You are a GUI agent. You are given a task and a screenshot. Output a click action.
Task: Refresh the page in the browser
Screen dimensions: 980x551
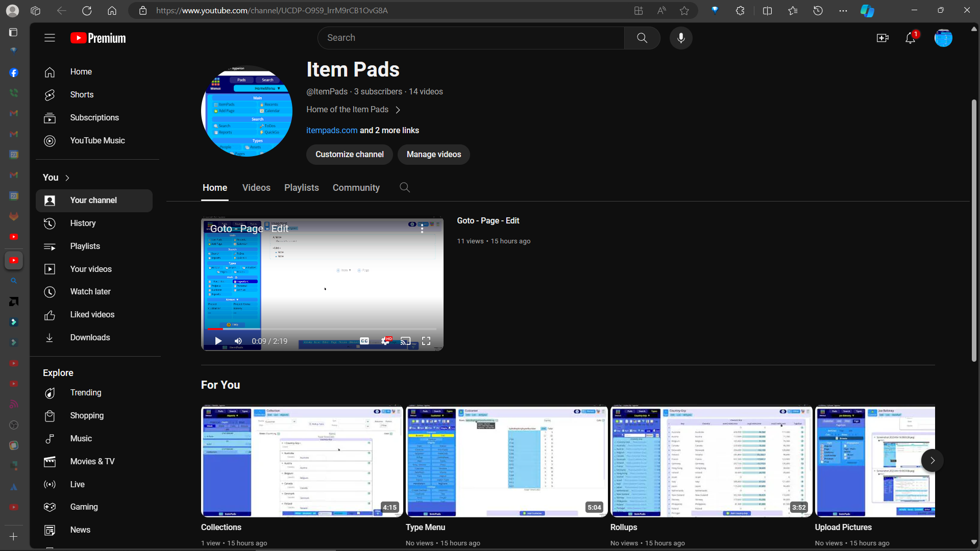tap(87, 11)
